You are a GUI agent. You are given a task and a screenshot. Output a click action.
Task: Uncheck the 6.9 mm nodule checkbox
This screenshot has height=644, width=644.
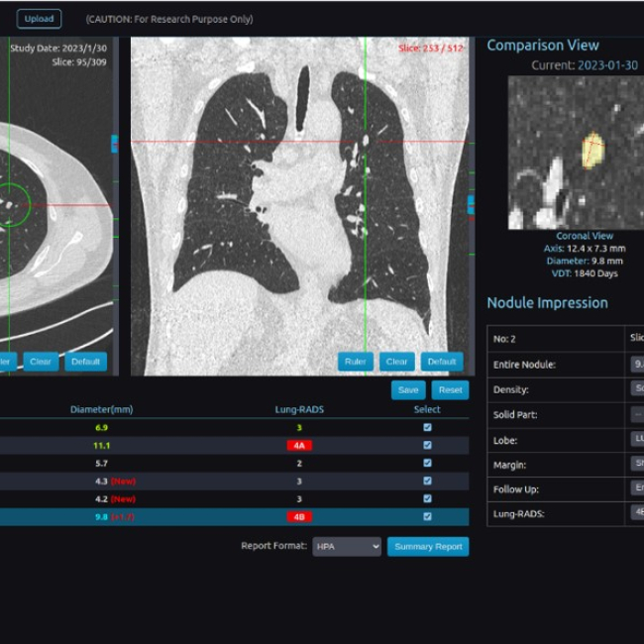click(x=427, y=427)
